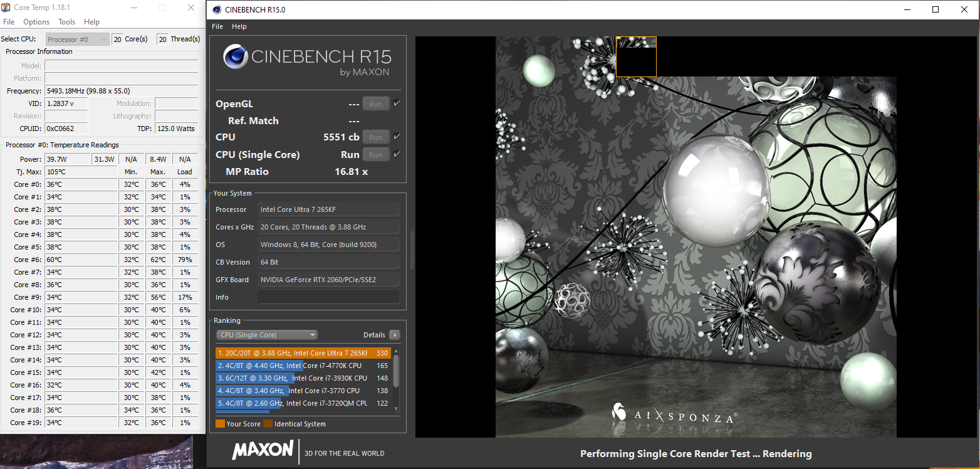Click the Run button for CPU (Single Core)
Viewport: 980px width, 469px height.
(x=375, y=155)
